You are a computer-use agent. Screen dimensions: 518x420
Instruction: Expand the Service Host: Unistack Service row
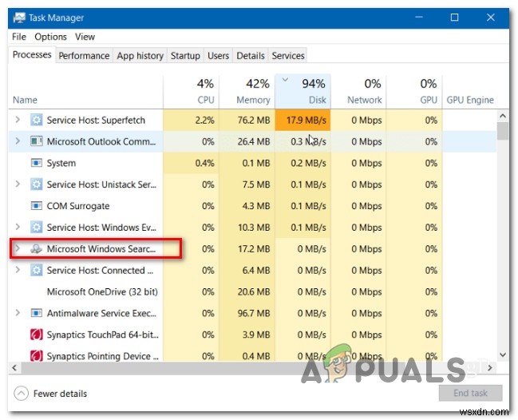click(18, 184)
